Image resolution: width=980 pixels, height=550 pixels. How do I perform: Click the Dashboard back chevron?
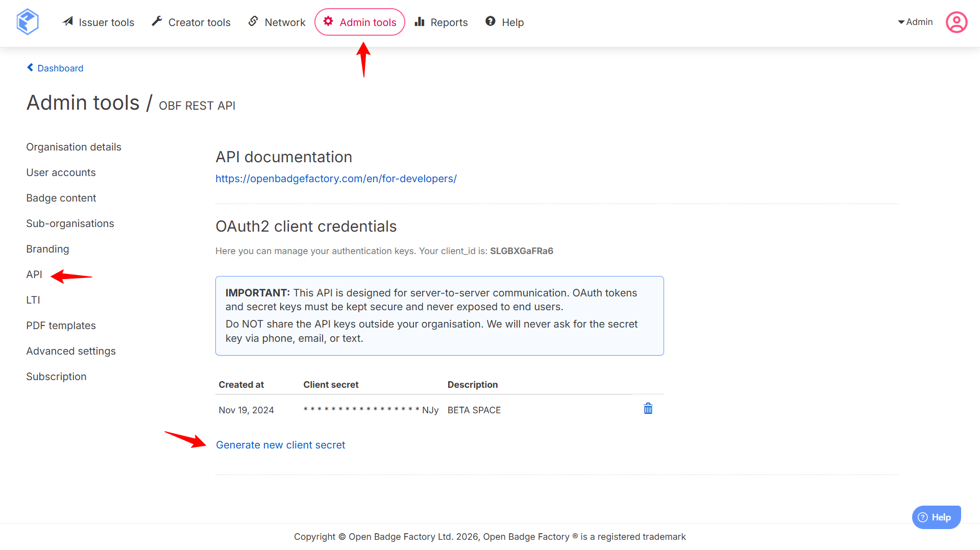point(30,68)
